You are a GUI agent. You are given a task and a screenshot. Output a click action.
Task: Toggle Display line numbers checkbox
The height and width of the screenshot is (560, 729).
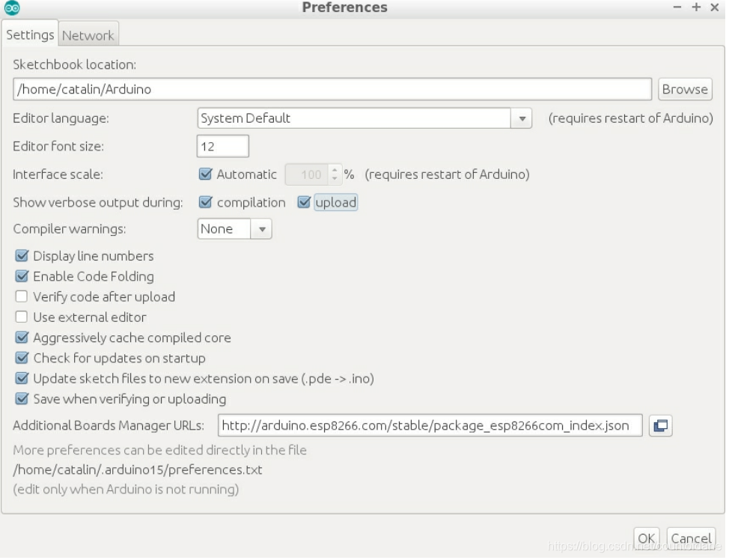coord(22,257)
